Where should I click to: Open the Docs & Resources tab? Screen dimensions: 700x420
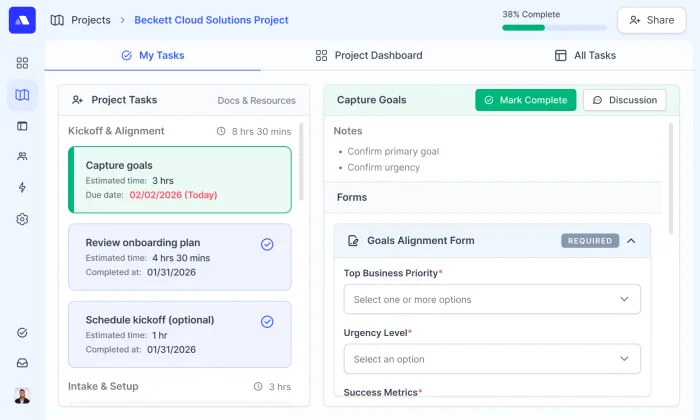tap(257, 100)
